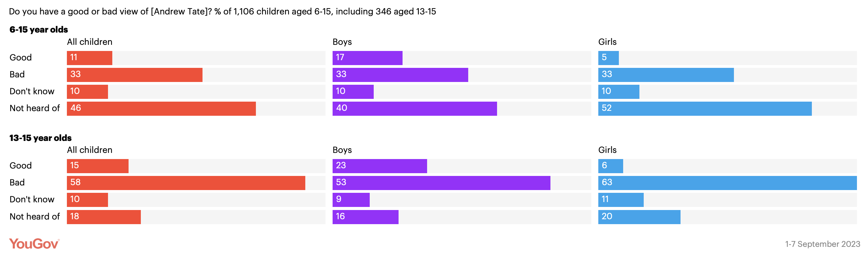Click the red bar showing 11
Image resolution: width=868 pixels, height=253 pixels.
89,58
